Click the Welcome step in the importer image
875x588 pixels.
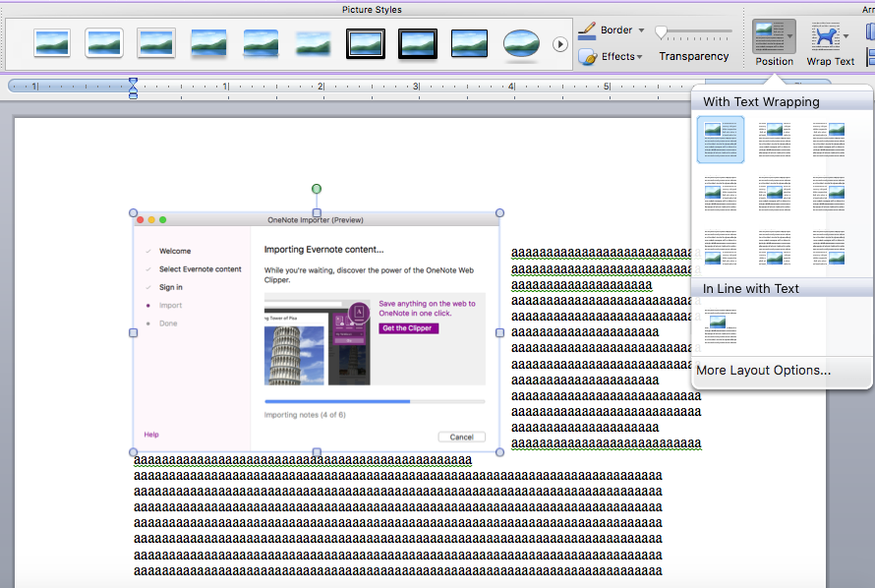(175, 251)
